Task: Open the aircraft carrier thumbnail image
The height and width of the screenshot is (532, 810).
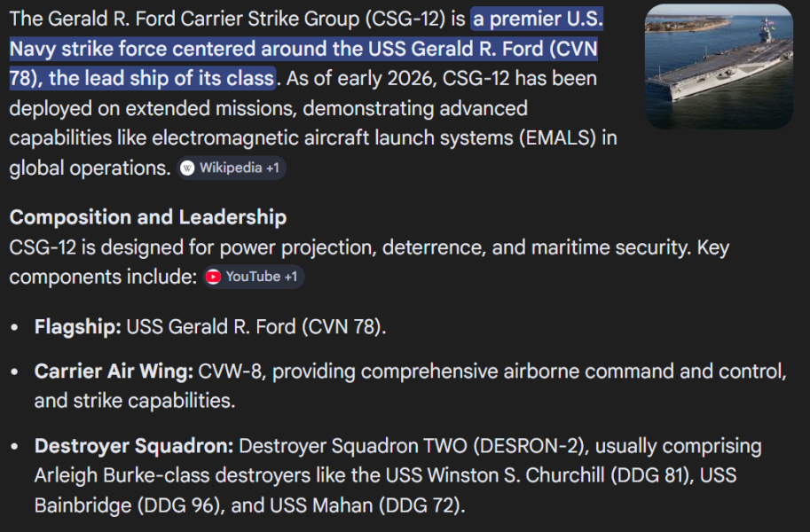Action: pos(719,66)
